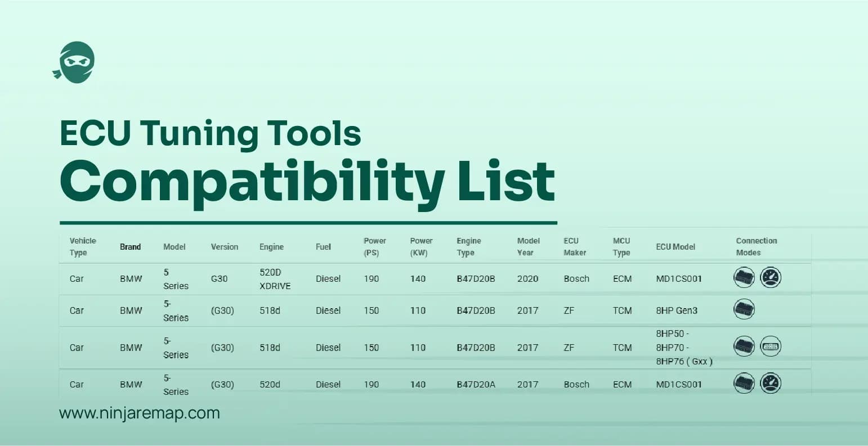Select the Engine Type column header

click(469, 246)
